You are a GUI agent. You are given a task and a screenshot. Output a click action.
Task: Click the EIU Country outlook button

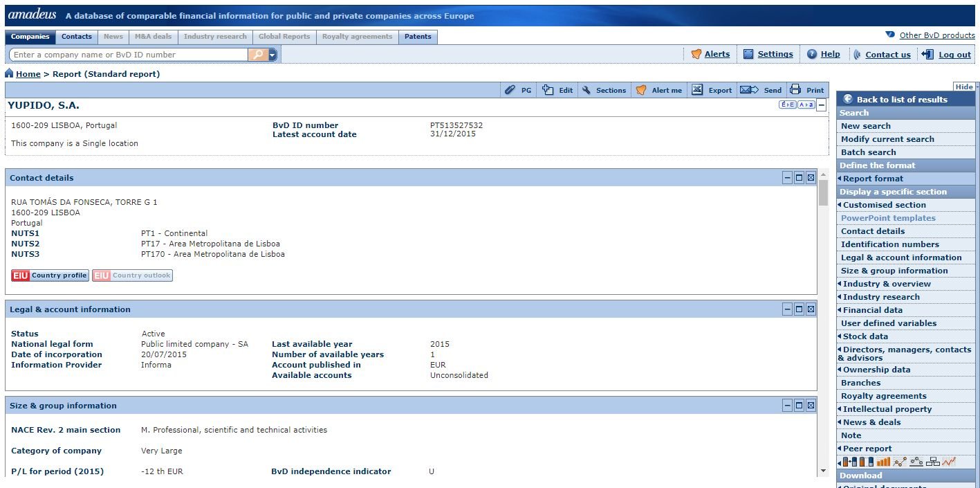pos(132,275)
